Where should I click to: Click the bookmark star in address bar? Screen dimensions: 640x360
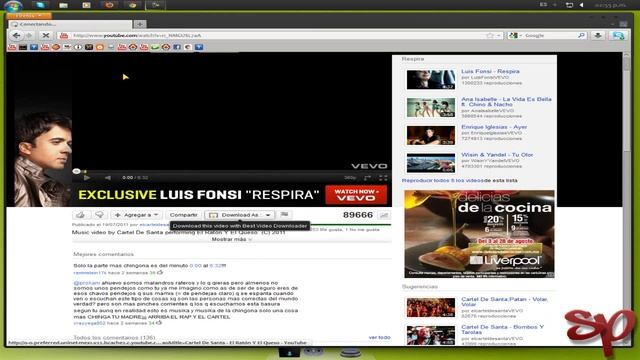[490, 36]
